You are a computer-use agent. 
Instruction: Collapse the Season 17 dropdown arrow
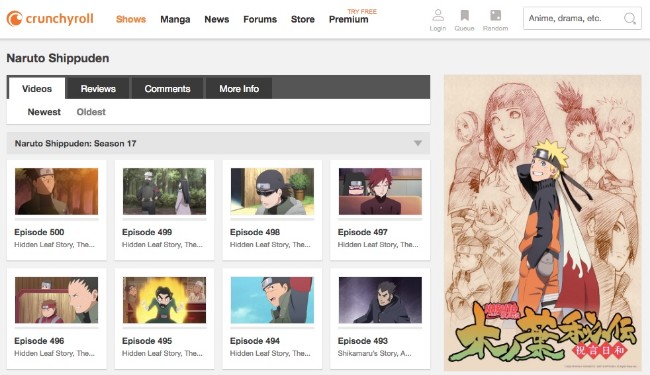418,143
